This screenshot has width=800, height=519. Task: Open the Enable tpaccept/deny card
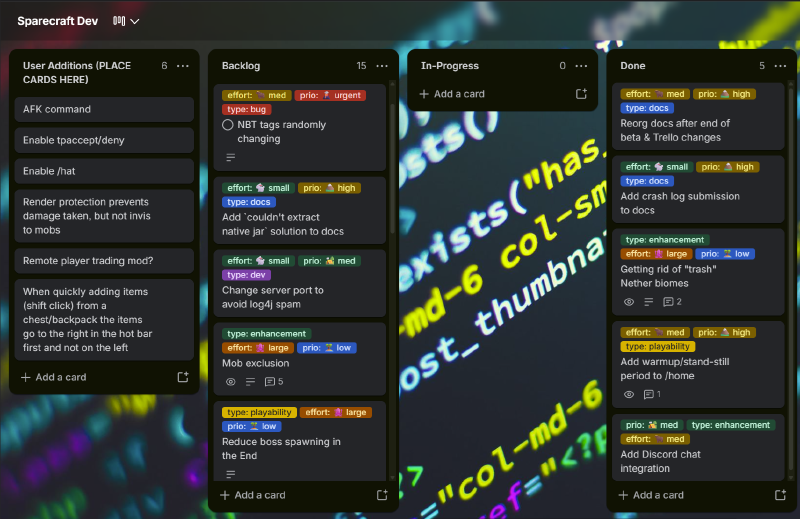104,140
